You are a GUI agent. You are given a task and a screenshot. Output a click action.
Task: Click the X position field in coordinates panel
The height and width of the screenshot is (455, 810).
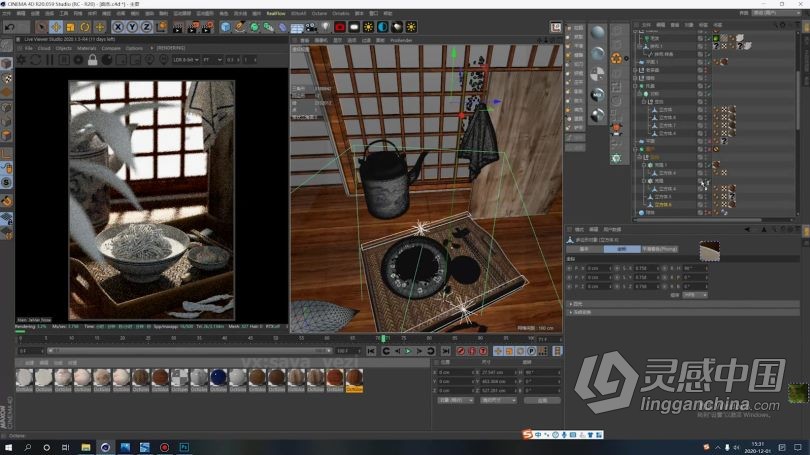[x=455, y=372]
